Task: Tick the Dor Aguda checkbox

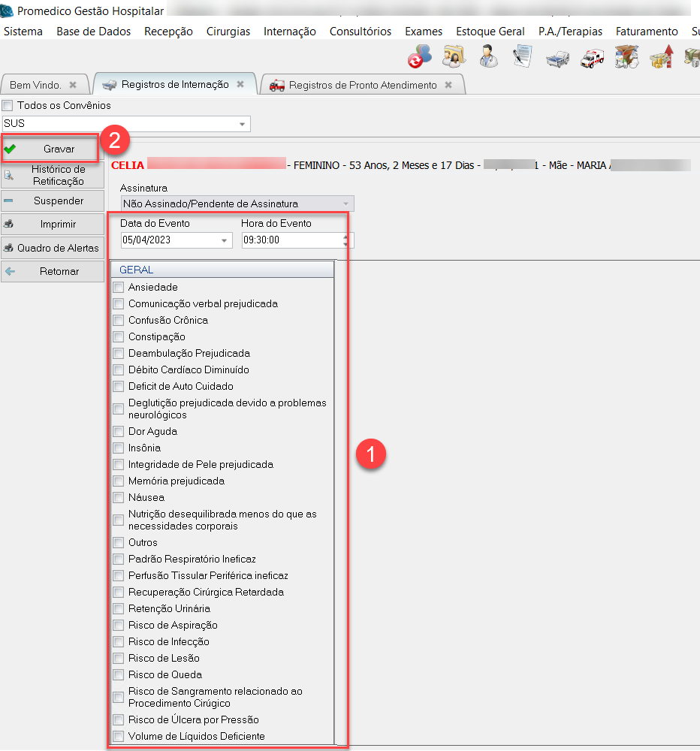Action: coord(118,432)
